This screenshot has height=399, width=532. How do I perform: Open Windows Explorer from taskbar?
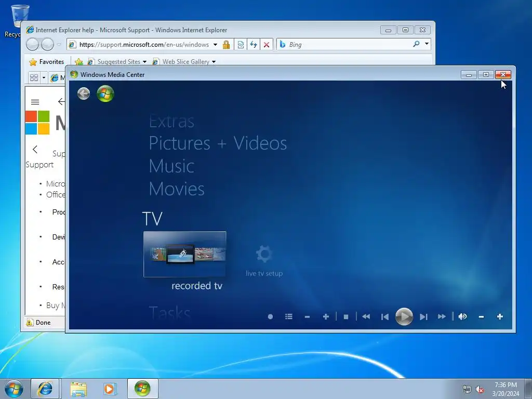pos(78,389)
